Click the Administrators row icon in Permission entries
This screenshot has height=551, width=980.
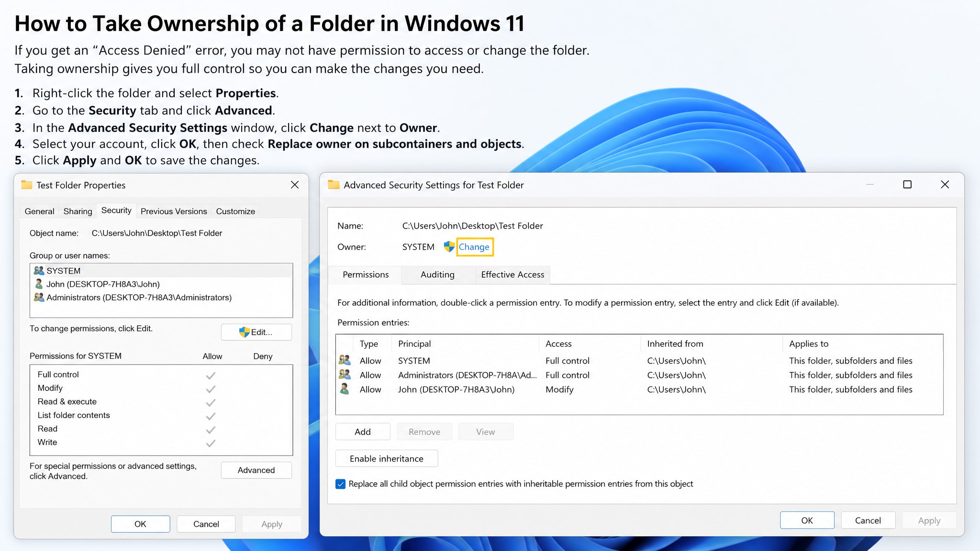345,374
